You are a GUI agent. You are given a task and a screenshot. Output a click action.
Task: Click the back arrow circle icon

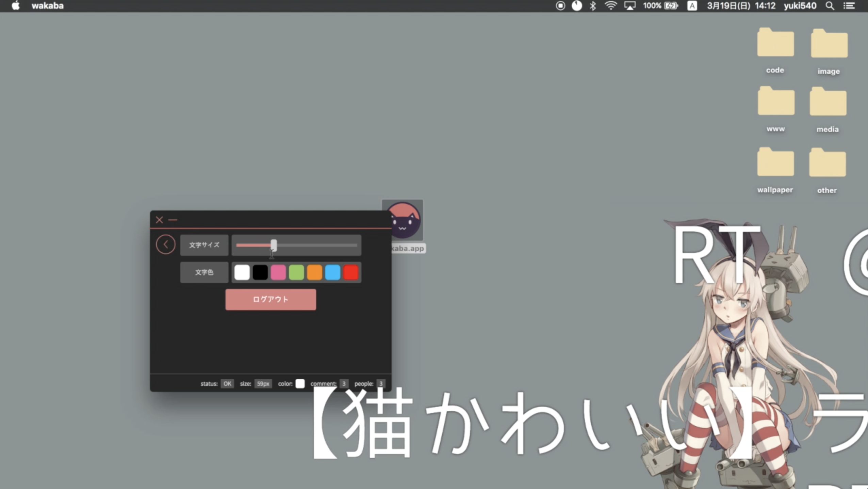[166, 245]
